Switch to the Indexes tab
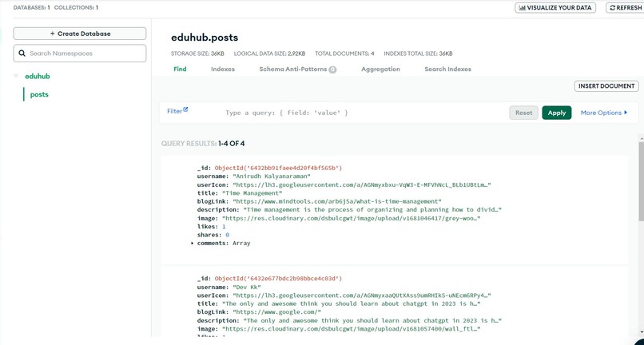 tap(223, 69)
